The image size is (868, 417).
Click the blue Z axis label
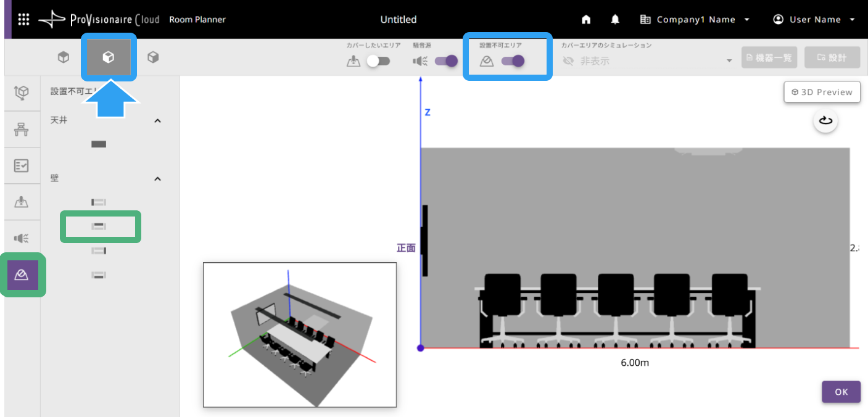click(427, 112)
